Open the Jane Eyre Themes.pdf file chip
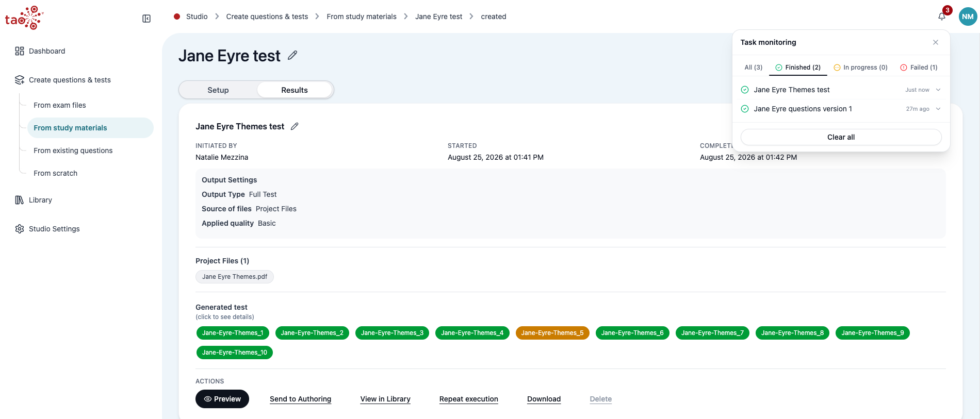Viewport: 980px width, 419px height. click(235, 277)
